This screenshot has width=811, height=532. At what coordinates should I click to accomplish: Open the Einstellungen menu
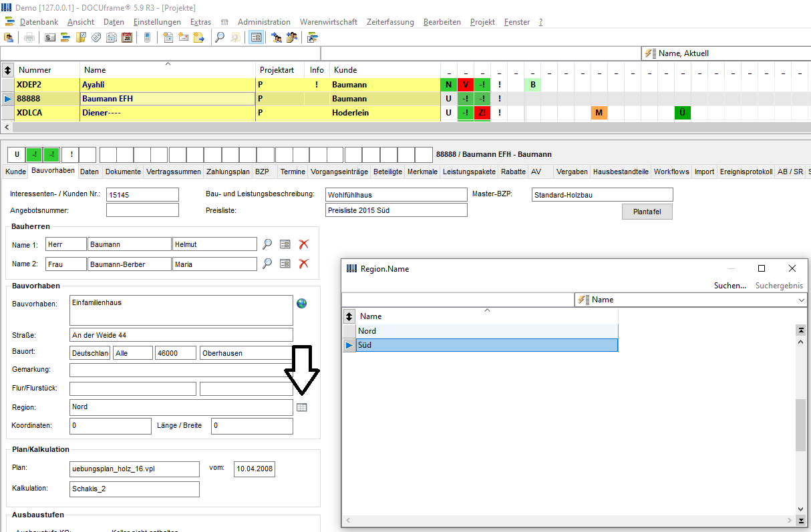pos(157,22)
